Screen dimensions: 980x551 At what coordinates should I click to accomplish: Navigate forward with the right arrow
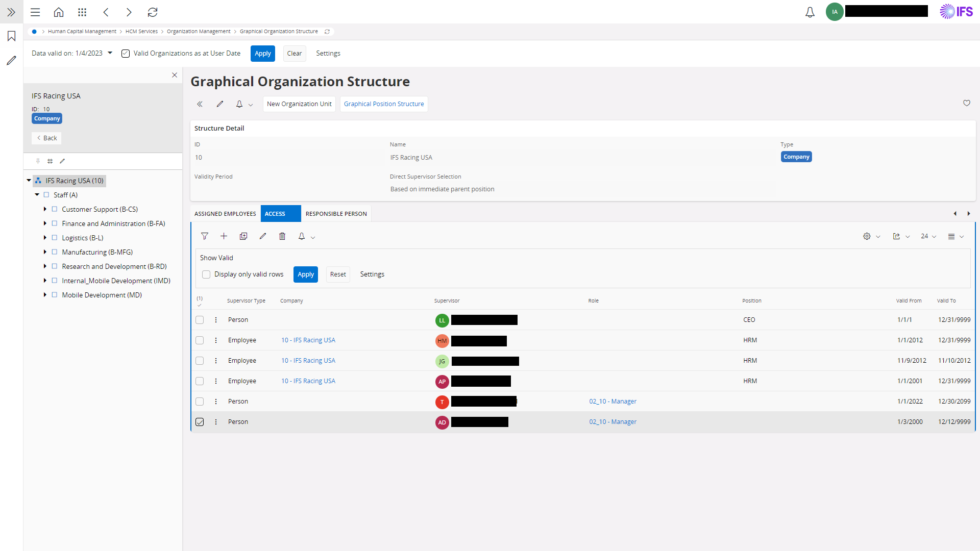point(129,12)
